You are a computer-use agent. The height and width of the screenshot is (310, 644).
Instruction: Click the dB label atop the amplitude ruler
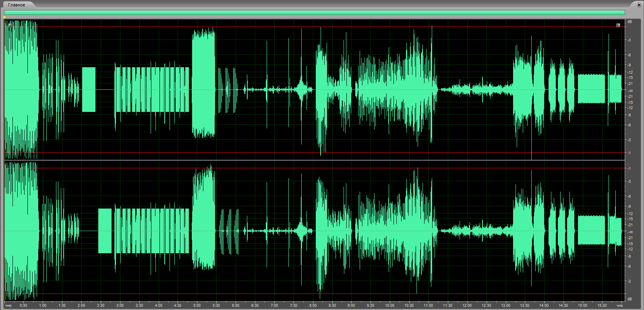tap(630, 21)
